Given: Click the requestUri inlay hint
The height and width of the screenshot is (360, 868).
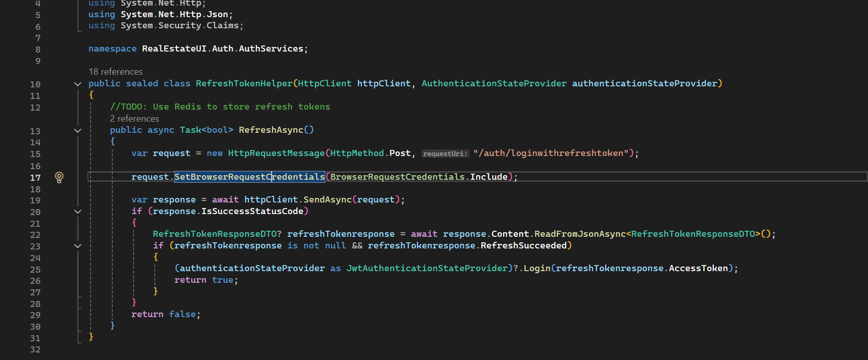Looking at the screenshot, I should tap(445, 153).
